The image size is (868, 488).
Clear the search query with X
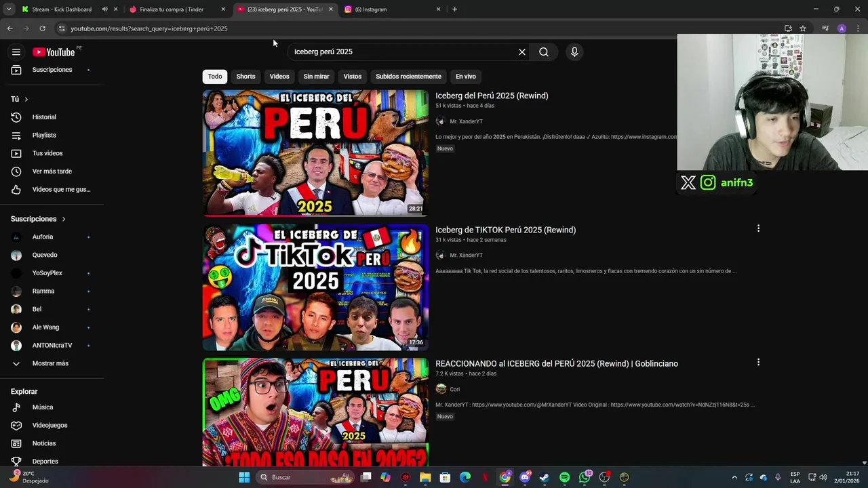click(522, 52)
